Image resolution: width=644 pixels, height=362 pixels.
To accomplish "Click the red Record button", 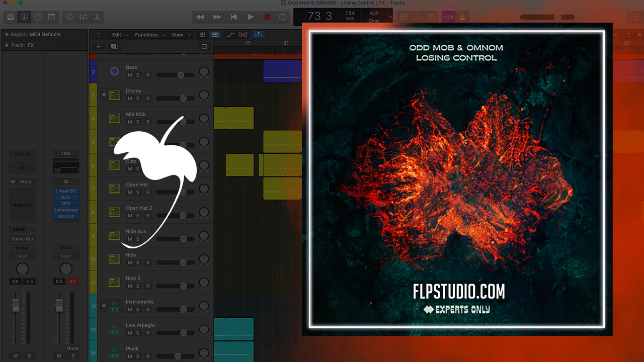I will 267,17.
